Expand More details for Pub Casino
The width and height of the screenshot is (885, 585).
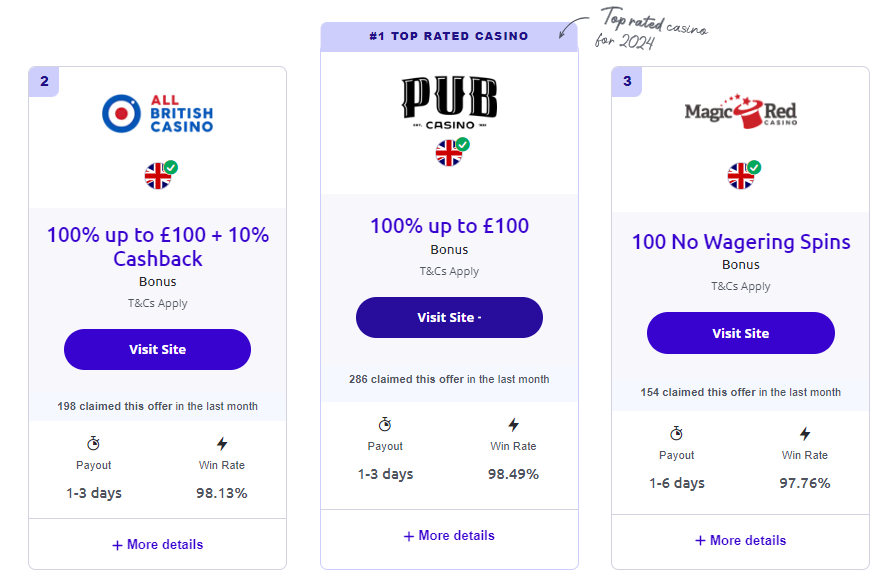tap(449, 536)
